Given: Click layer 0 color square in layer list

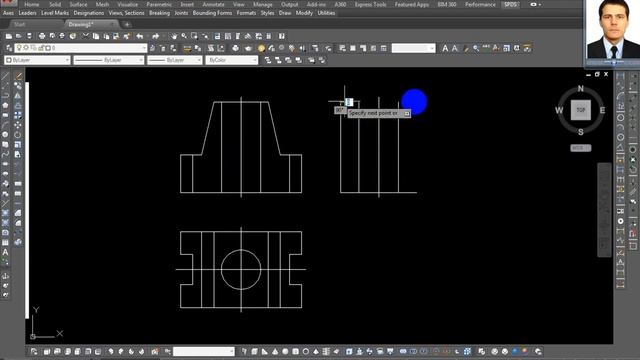Looking at the screenshot, I should coord(48,48).
